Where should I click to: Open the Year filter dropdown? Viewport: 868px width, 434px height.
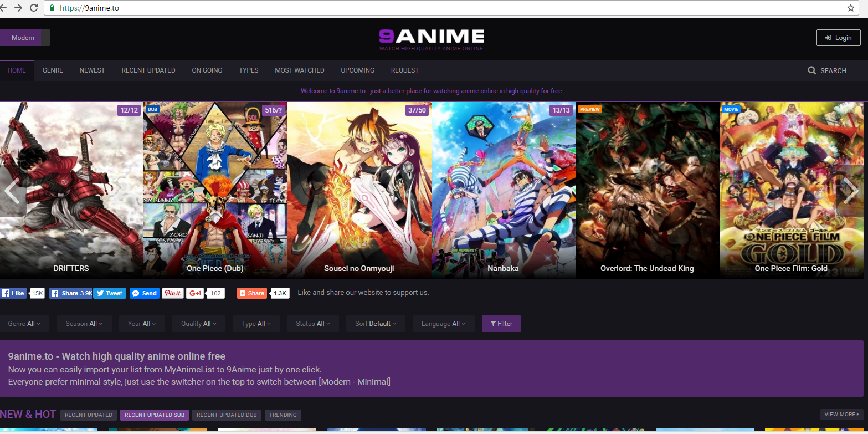click(x=142, y=324)
